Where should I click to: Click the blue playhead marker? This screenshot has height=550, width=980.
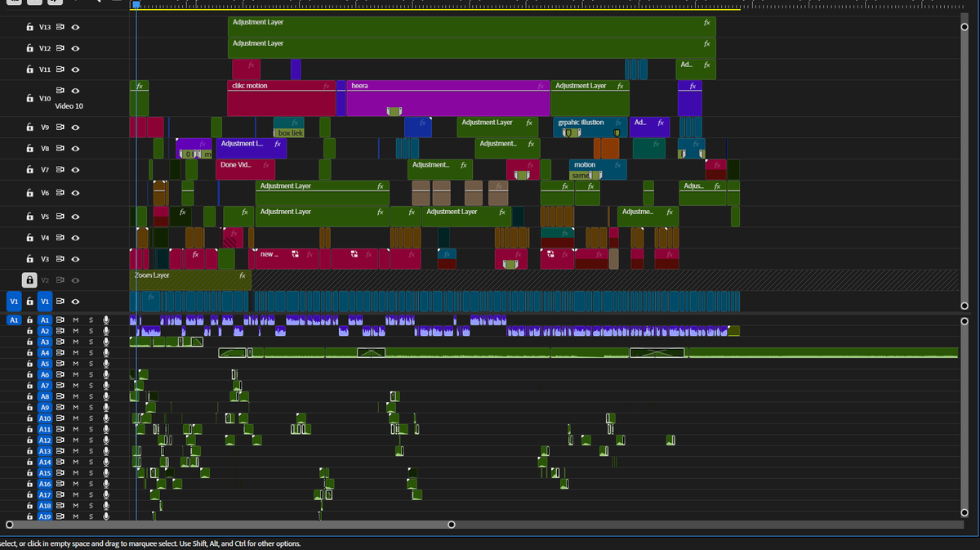(136, 5)
